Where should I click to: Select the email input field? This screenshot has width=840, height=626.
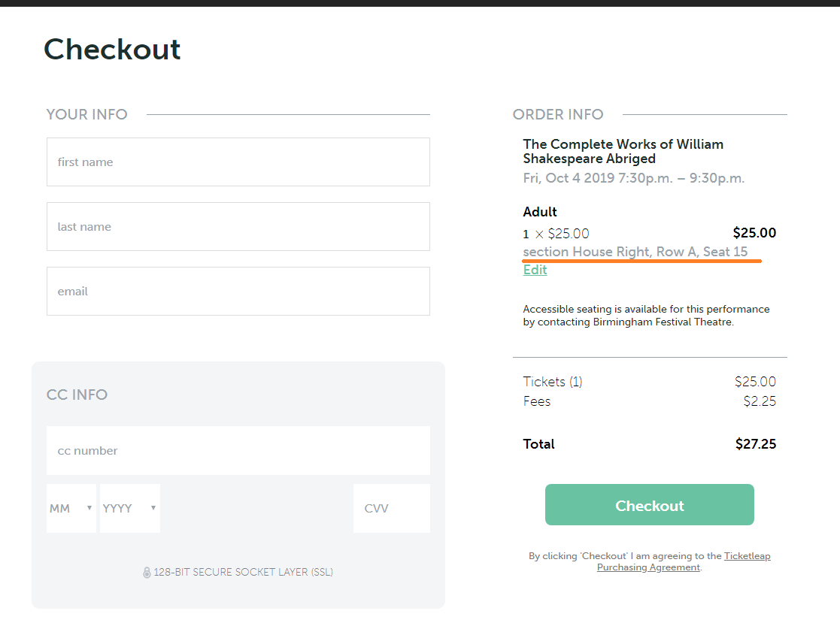click(x=238, y=292)
